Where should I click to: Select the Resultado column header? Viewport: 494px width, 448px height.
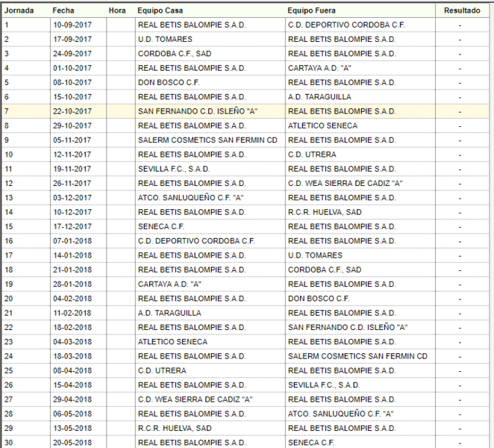pyautogui.click(x=462, y=10)
